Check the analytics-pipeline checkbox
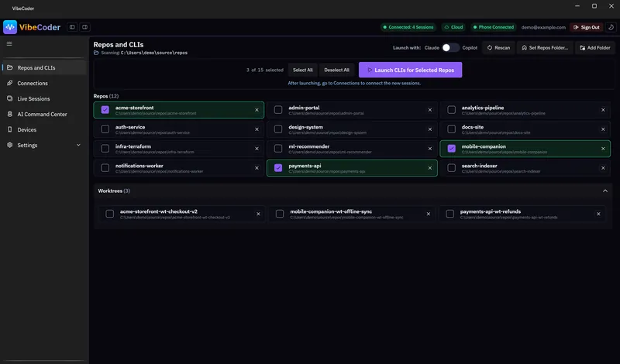The width and height of the screenshot is (620, 364). tap(451, 110)
